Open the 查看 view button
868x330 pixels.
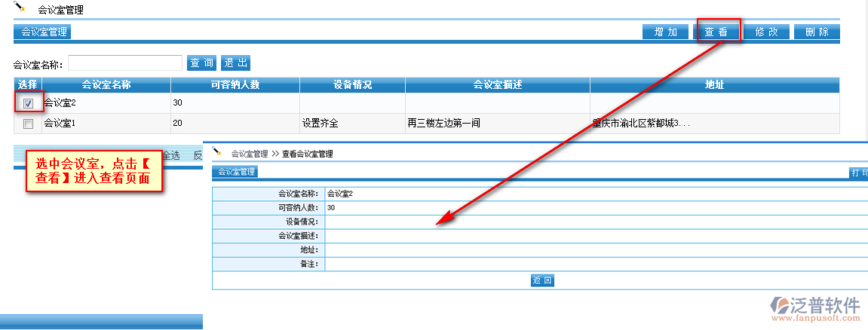tap(716, 32)
